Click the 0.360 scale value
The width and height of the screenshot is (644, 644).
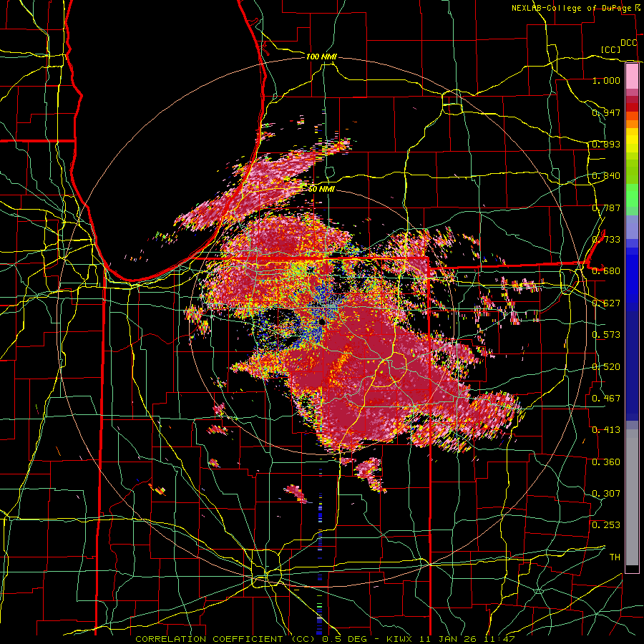pyautogui.click(x=606, y=462)
